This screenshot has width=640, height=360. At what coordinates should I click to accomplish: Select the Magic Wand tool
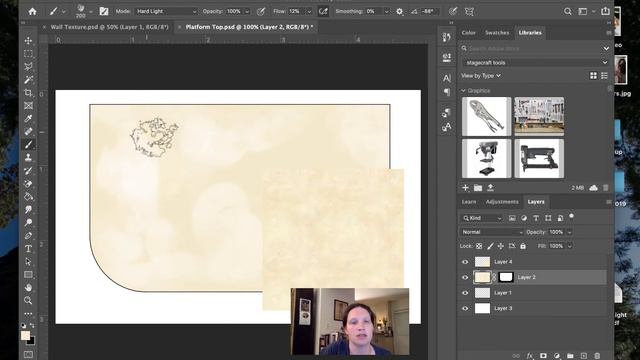[x=28, y=80]
